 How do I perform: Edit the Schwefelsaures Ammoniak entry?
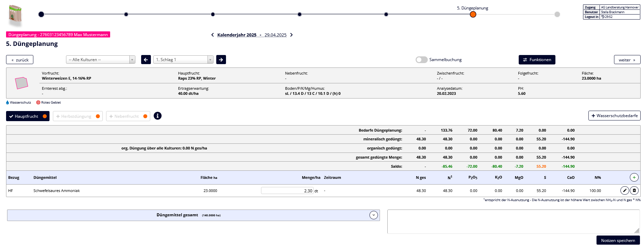[624, 191]
